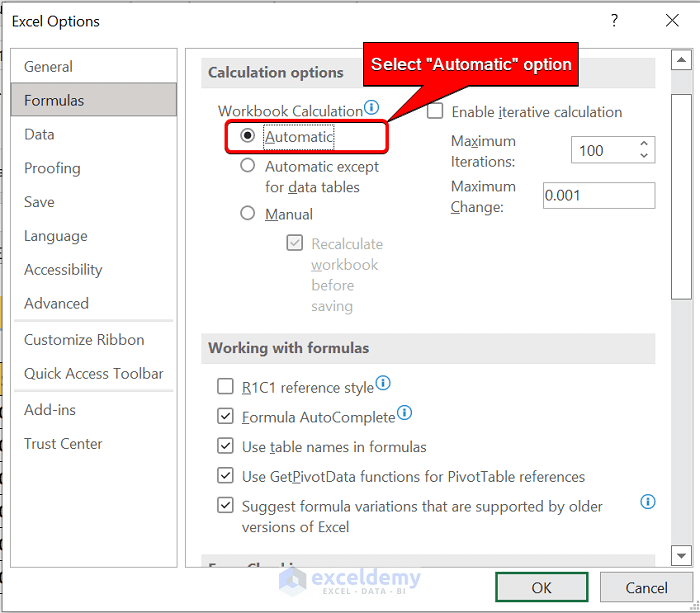Screen dimensions: 700x613
Task: Select Automatic except for data tables
Action: [x=248, y=167]
